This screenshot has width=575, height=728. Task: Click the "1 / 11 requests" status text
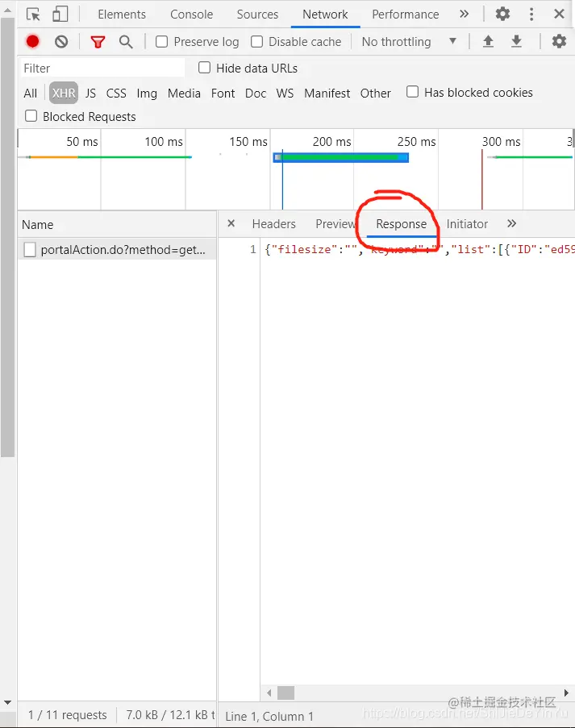pos(68,715)
